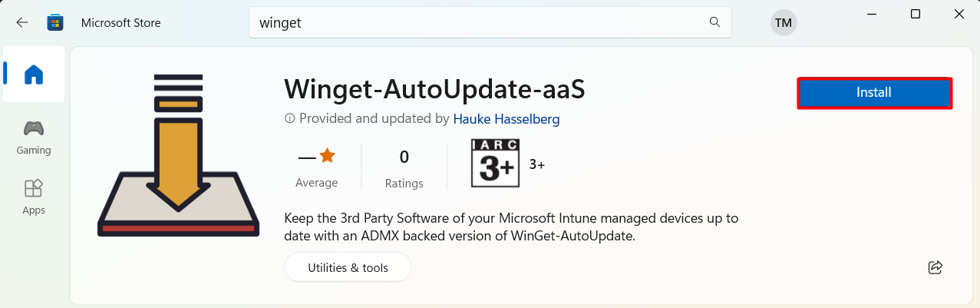The height and width of the screenshot is (308, 980).
Task: Select the Utilities & tools category tag
Action: pyautogui.click(x=348, y=268)
